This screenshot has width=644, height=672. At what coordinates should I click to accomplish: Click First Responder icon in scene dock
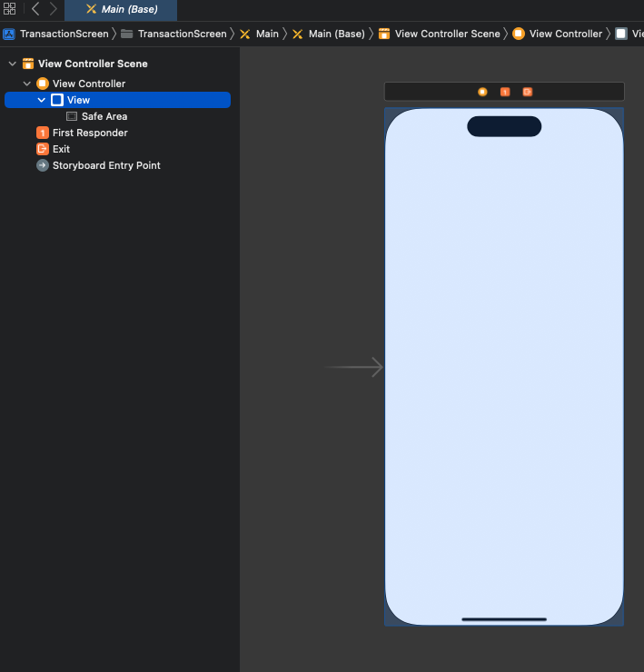point(505,92)
